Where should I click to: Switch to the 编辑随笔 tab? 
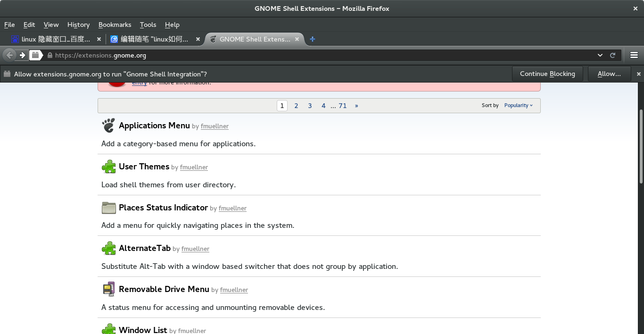[x=154, y=39]
